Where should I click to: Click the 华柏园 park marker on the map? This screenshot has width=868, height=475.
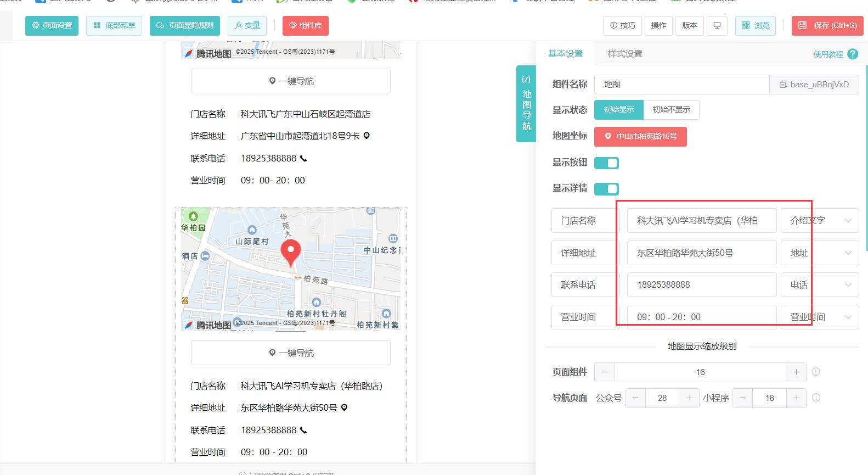pyautogui.click(x=193, y=216)
